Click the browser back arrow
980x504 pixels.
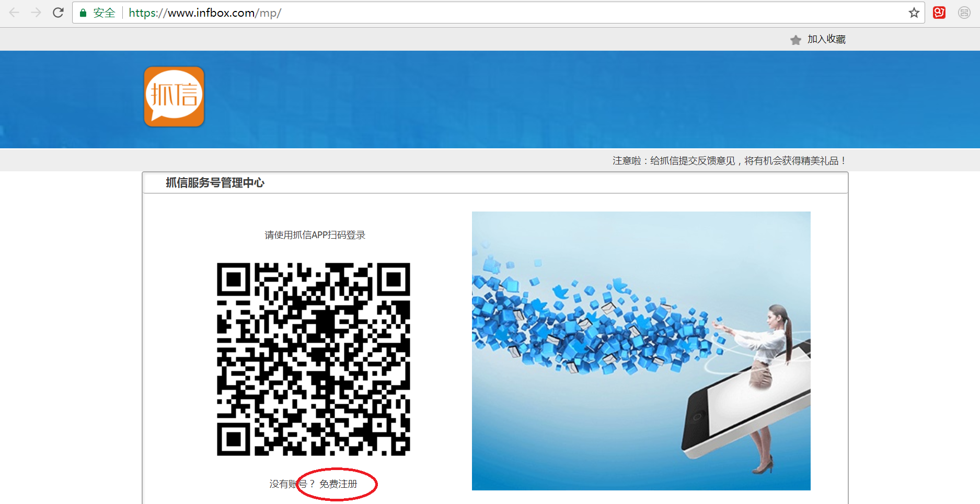click(14, 13)
